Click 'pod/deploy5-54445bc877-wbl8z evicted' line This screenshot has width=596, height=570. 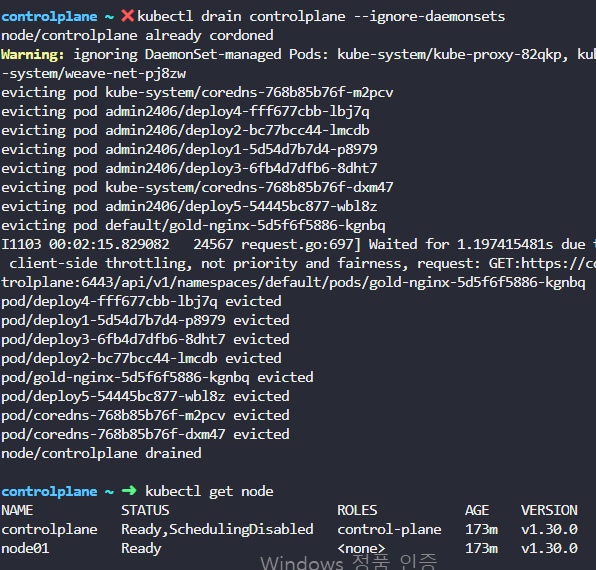tap(145, 397)
